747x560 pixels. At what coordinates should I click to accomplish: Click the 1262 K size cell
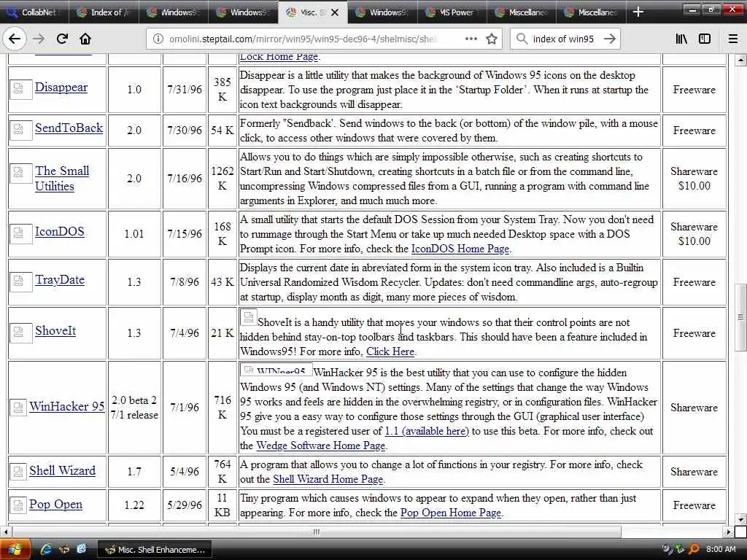[x=222, y=179]
